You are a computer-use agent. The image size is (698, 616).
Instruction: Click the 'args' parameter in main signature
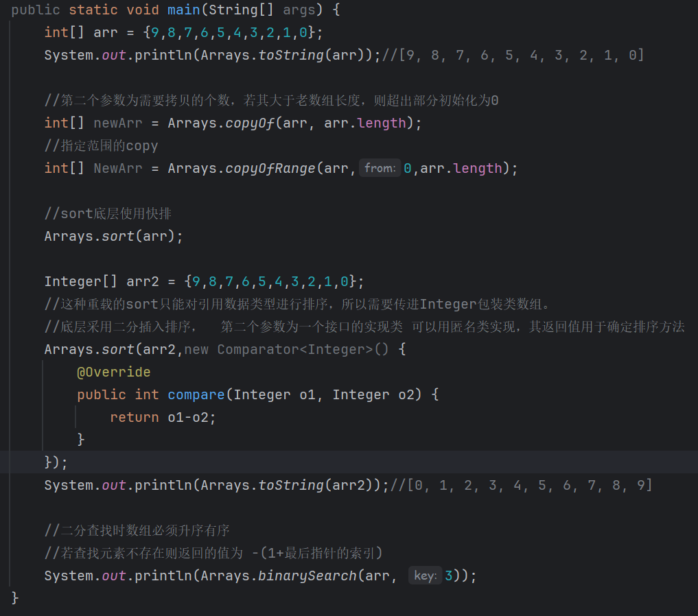299,10
